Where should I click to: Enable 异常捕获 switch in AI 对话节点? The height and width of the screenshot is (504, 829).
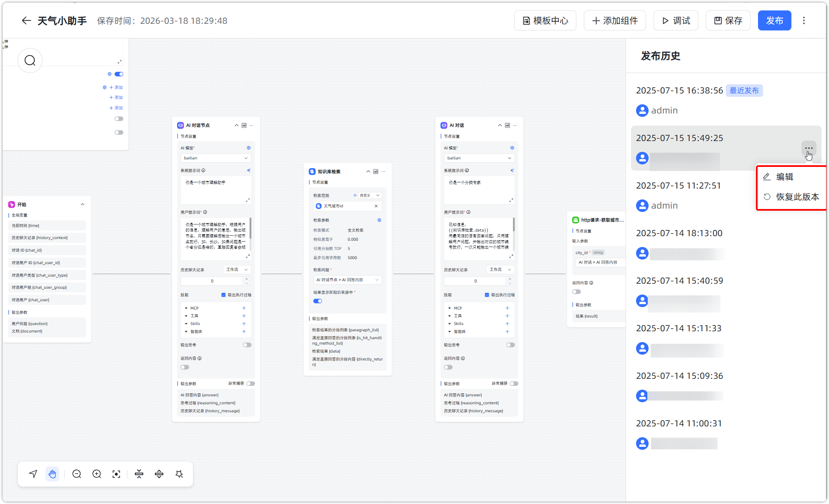point(251,383)
